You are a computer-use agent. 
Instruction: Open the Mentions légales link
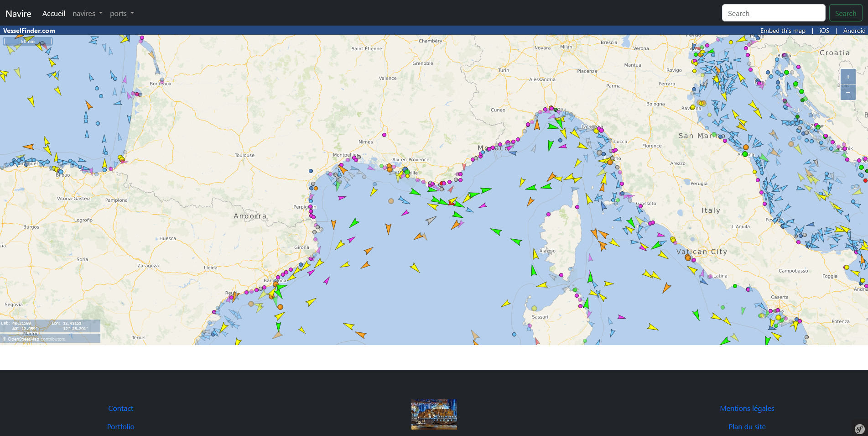click(747, 409)
